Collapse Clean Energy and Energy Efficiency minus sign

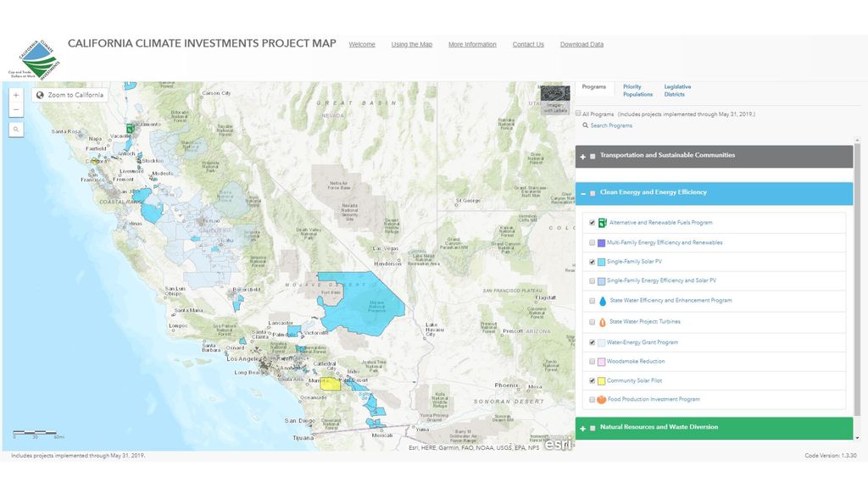(x=583, y=194)
